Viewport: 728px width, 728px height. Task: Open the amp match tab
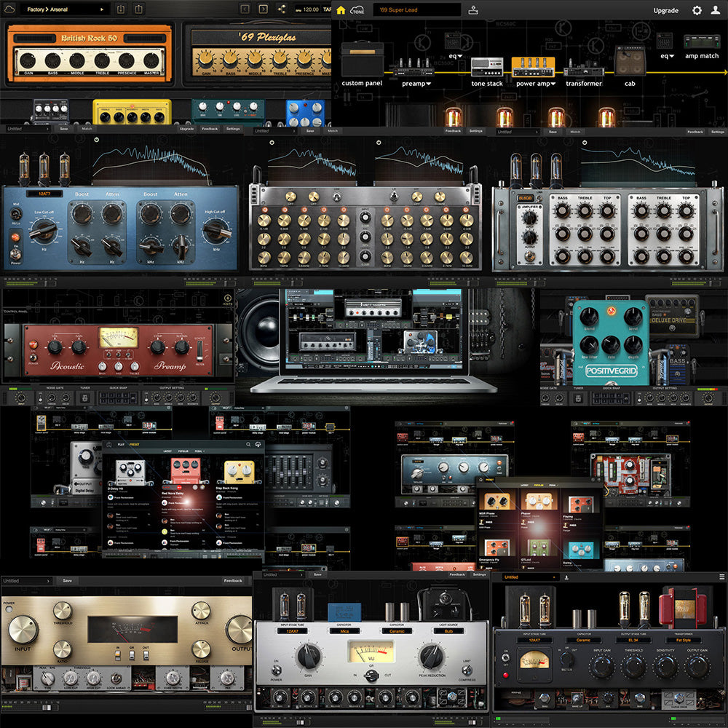[702, 56]
